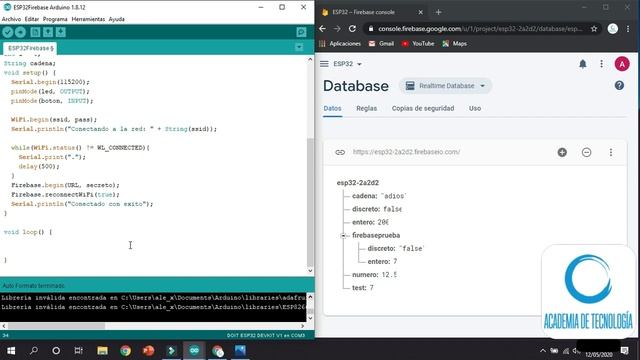
Task: Open the Firebase account avatar A
Action: [622, 64]
